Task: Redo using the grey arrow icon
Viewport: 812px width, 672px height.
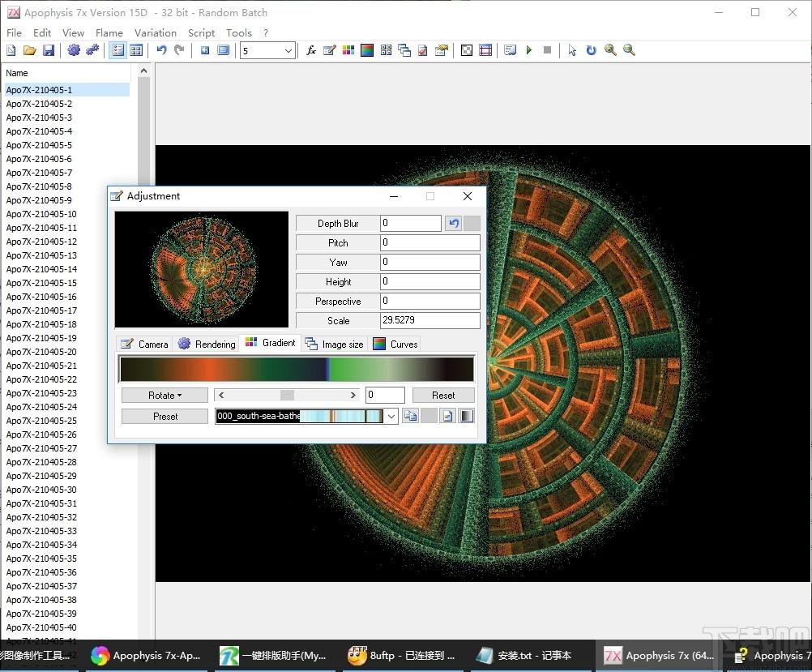Action: click(180, 50)
